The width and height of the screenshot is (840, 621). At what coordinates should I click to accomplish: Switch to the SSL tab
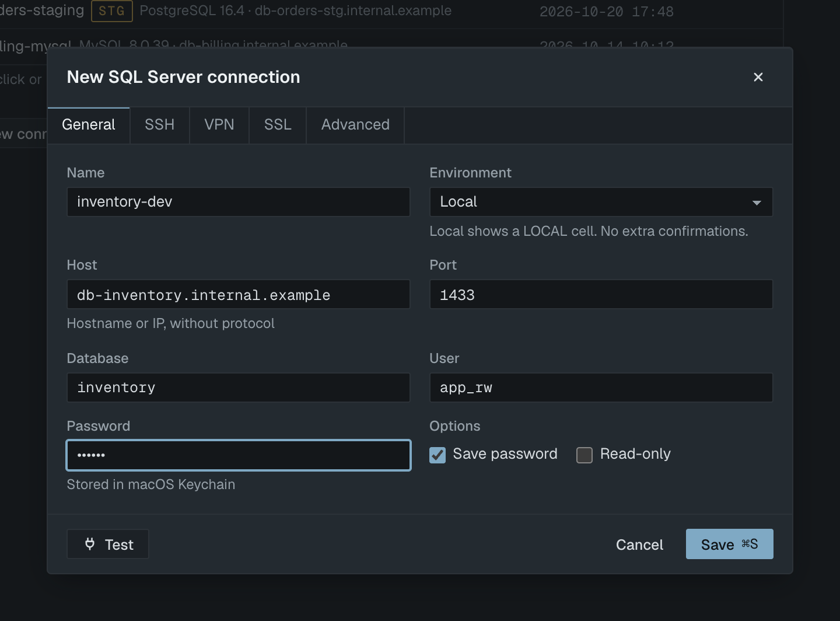(x=278, y=125)
